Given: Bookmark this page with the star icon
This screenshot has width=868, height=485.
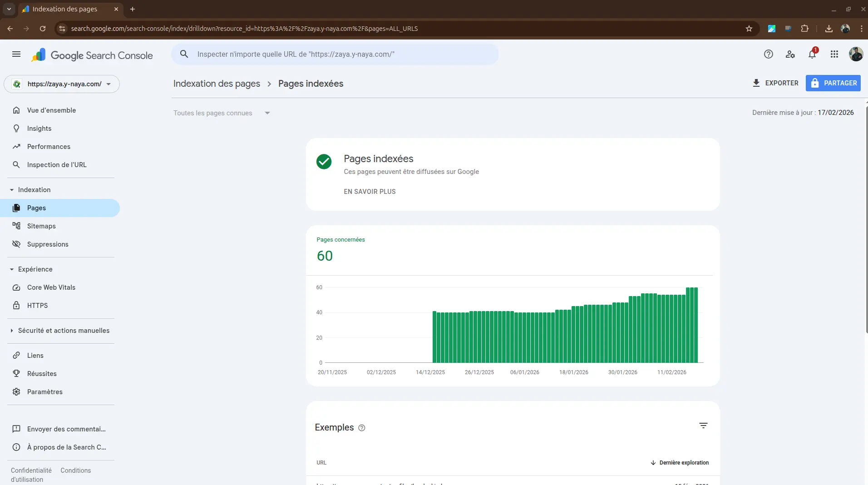Looking at the screenshot, I should (749, 29).
